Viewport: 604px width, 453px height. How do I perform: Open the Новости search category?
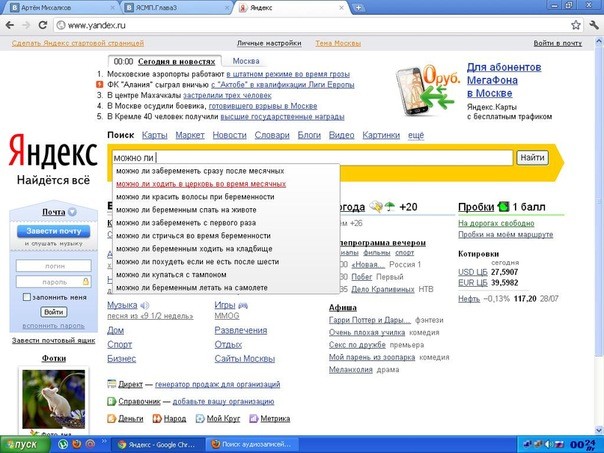pos(229,135)
